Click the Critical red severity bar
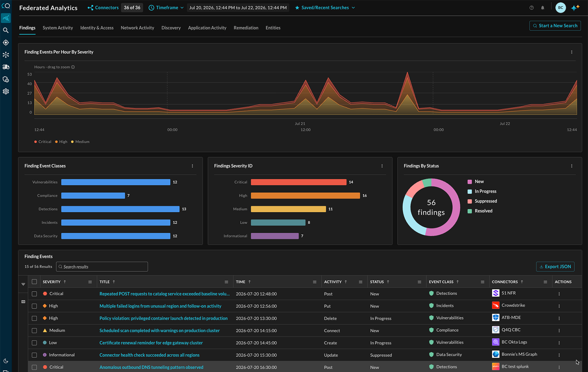 [x=298, y=182]
